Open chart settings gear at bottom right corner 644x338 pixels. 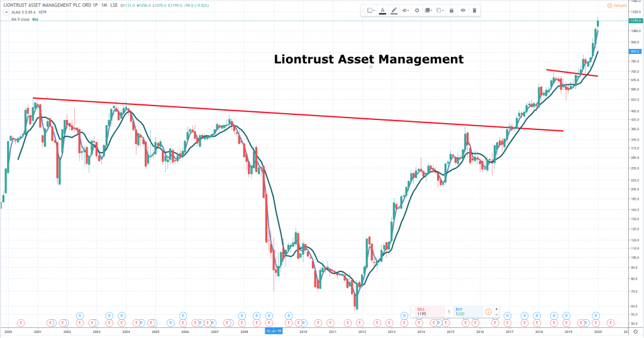click(635, 332)
